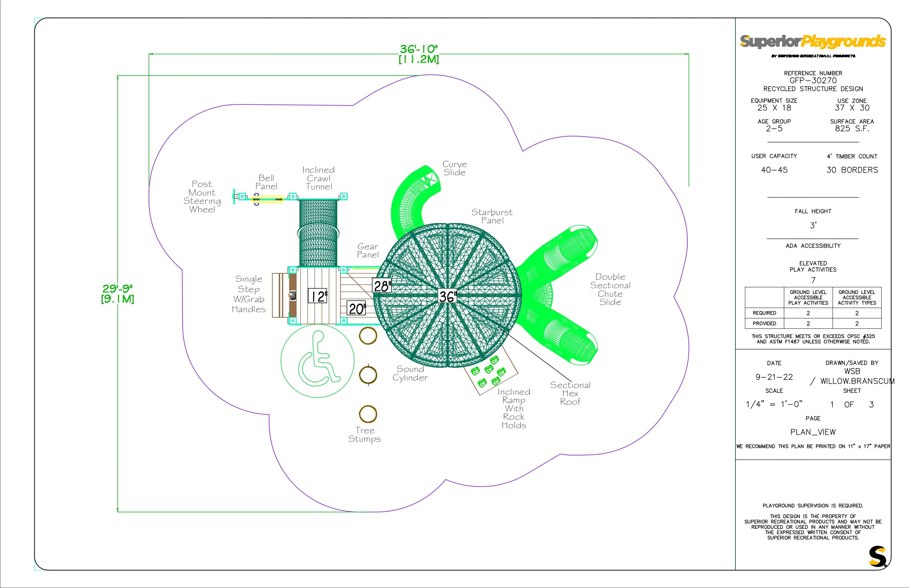The width and height of the screenshot is (909, 588).
Task: Click the middle tree stump circle
Action: point(368,375)
